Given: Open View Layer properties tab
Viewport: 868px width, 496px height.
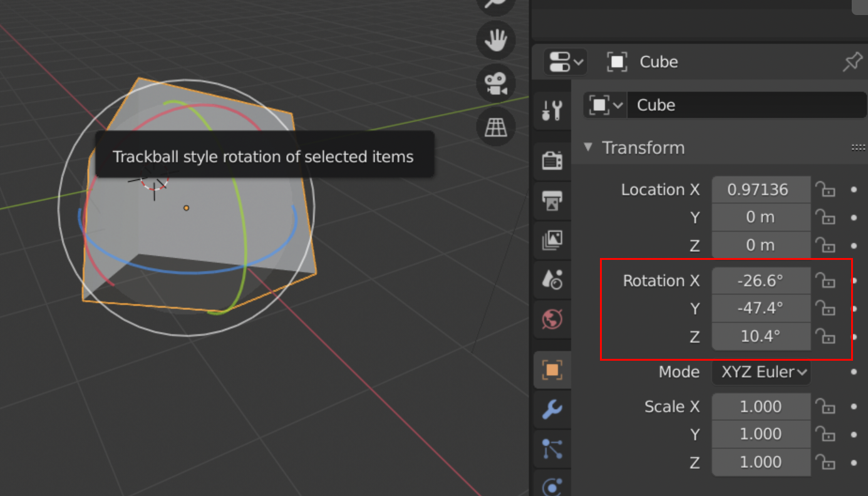Looking at the screenshot, I should (x=552, y=240).
